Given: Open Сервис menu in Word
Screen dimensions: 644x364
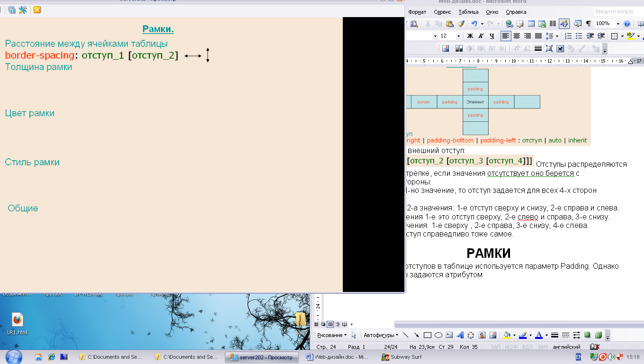Looking at the screenshot, I should (442, 12).
